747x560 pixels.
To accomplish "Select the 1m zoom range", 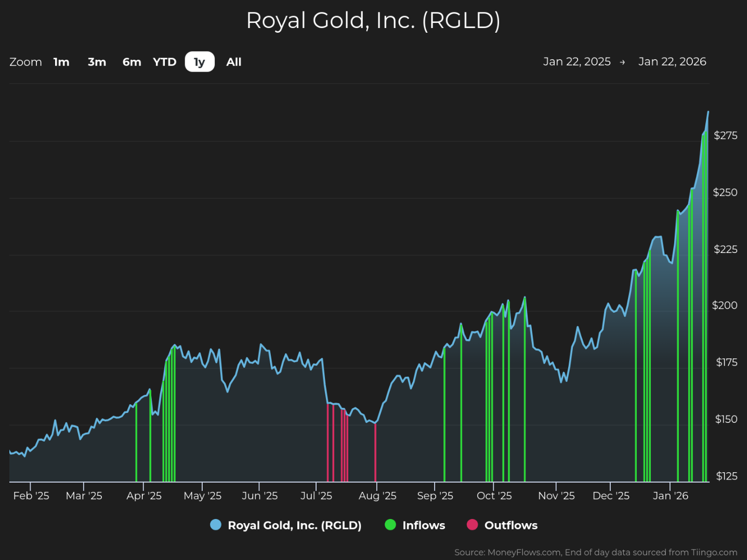I will pos(61,62).
